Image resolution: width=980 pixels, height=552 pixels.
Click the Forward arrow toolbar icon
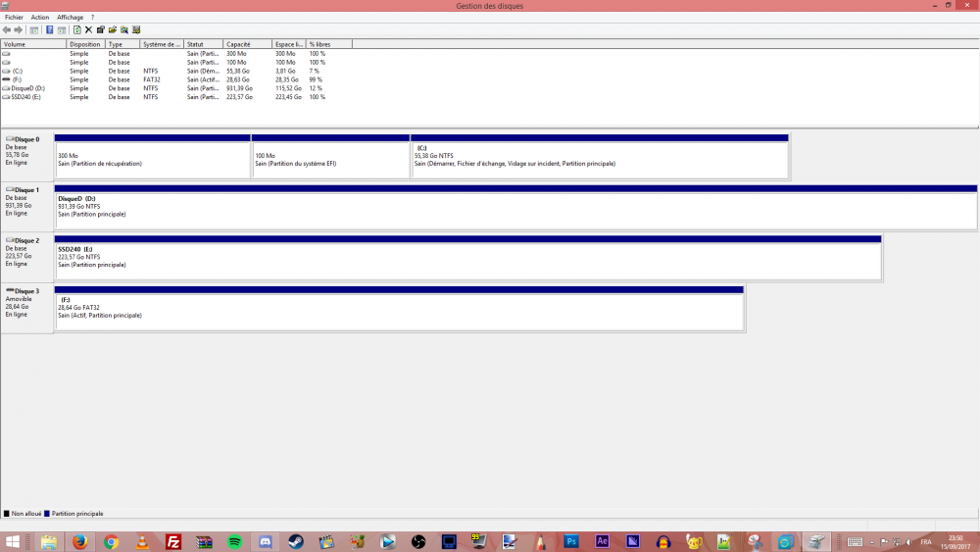pyautogui.click(x=19, y=30)
